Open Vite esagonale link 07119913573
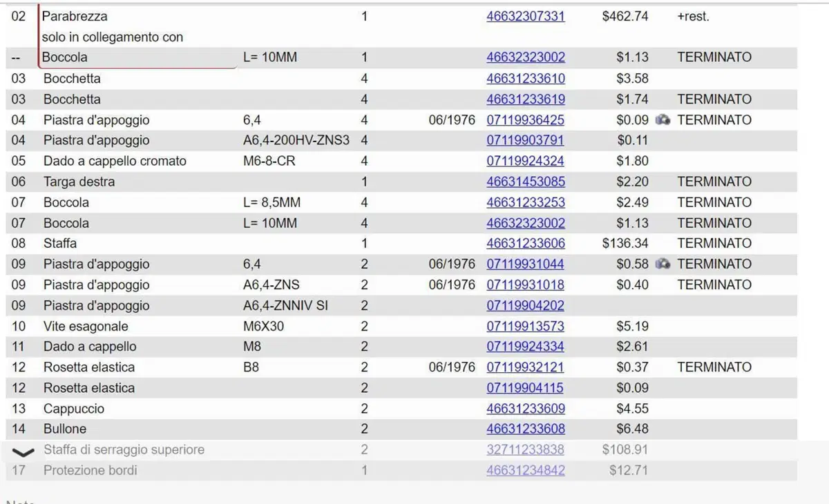The width and height of the screenshot is (829, 504). pos(526,326)
